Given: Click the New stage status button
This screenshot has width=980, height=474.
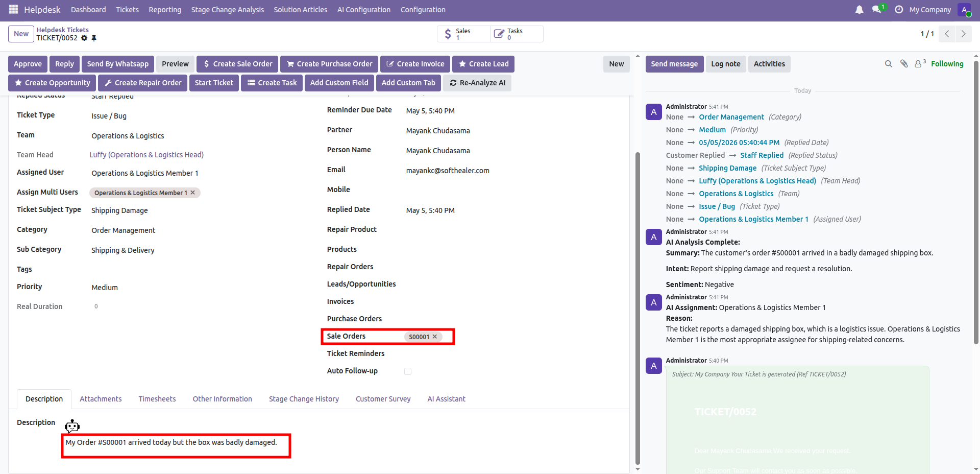Looking at the screenshot, I should (x=617, y=64).
